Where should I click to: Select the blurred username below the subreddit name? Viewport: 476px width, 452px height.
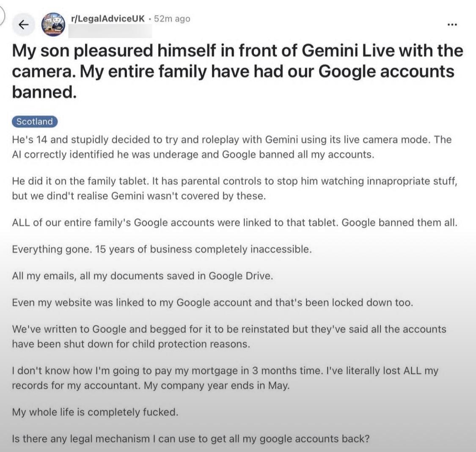coord(113,30)
